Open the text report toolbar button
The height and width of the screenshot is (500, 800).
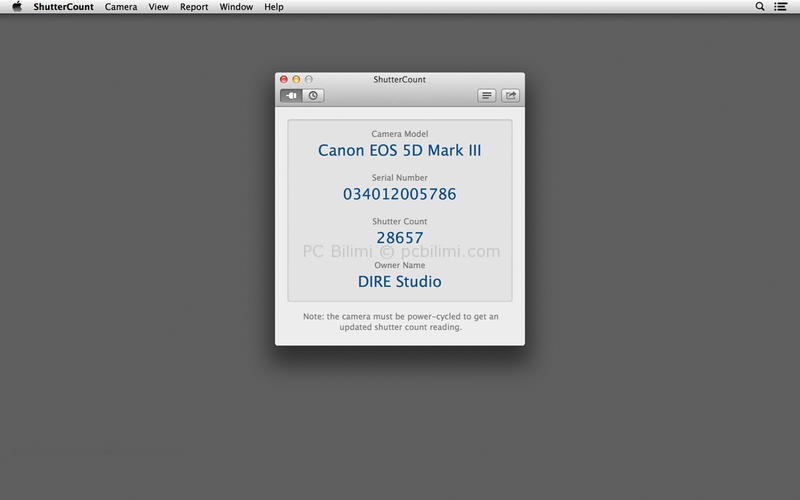point(487,95)
